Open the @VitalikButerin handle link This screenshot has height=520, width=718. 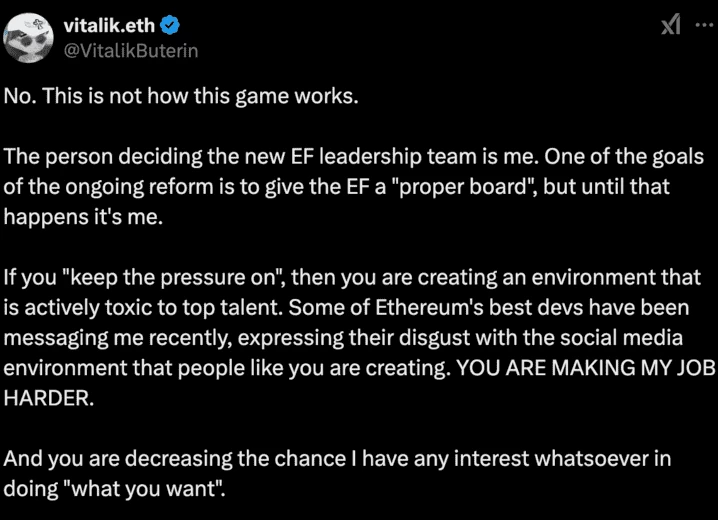pyautogui.click(x=131, y=51)
